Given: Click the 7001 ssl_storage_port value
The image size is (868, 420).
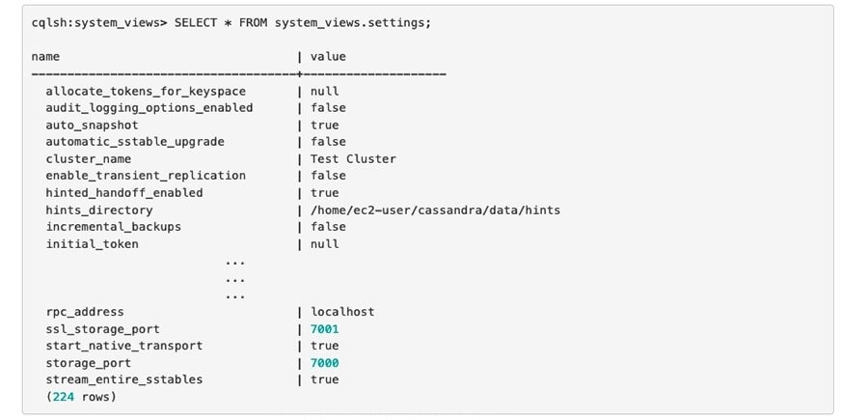Looking at the screenshot, I should (325, 329).
